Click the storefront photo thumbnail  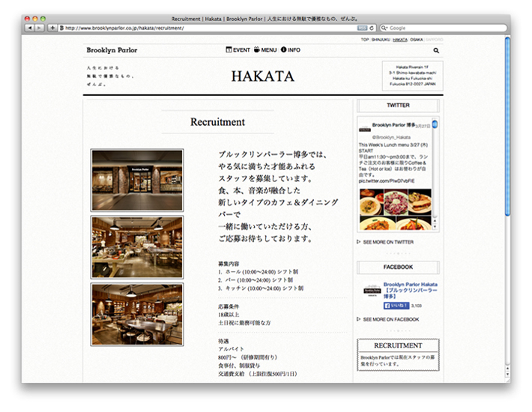tap(137, 180)
